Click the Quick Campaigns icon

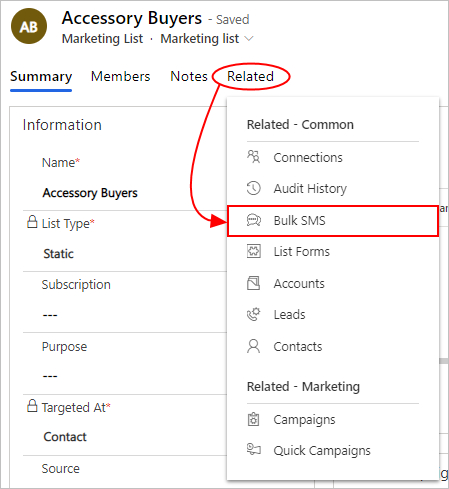tap(254, 450)
